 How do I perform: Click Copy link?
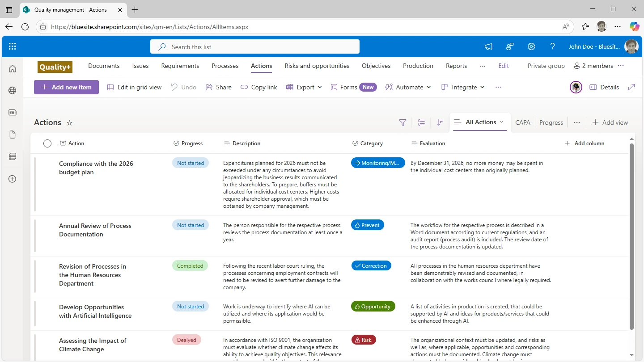pos(258,87)
